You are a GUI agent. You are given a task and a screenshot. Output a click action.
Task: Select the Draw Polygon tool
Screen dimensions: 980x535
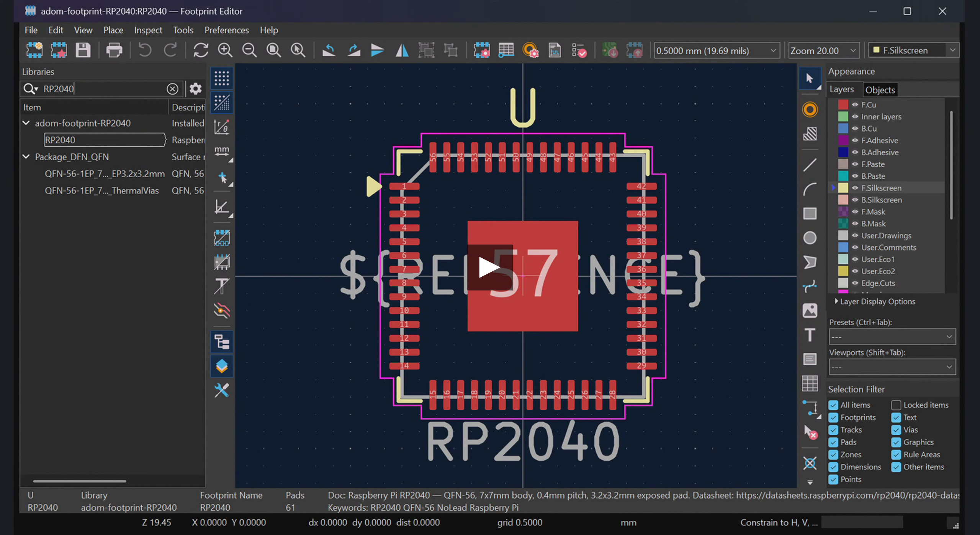coord(810,262)
